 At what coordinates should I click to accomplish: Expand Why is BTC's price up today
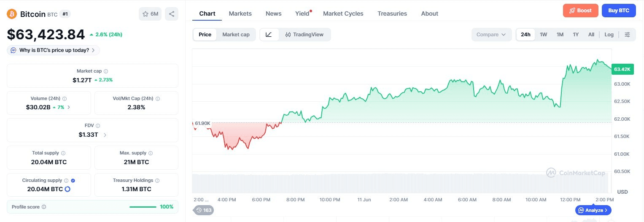click(x=53, y=50)
